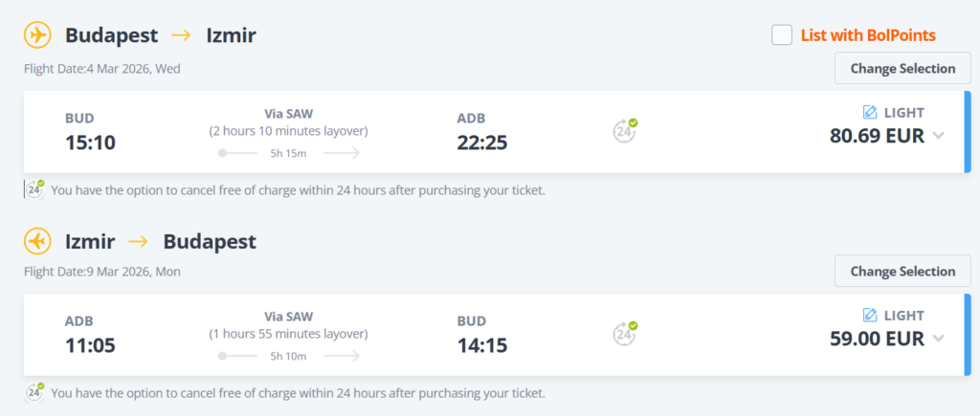Click the 5h 10m flight duration line

[288, 356]
